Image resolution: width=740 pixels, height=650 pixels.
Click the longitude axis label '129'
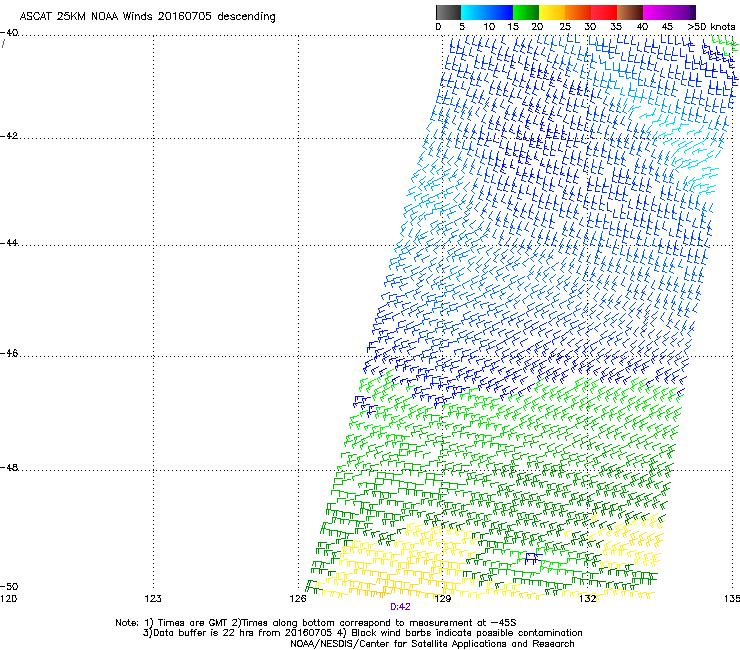click(x=443, y=599)
